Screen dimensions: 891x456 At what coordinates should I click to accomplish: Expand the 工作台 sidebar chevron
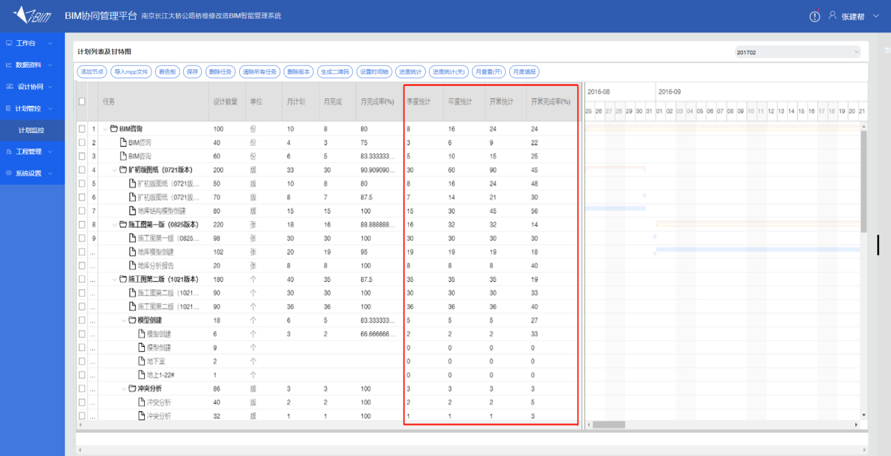pos(50,43)
